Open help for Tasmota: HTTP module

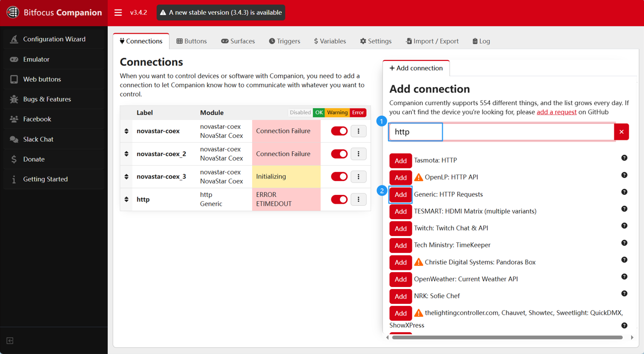[x=624, y=158]
